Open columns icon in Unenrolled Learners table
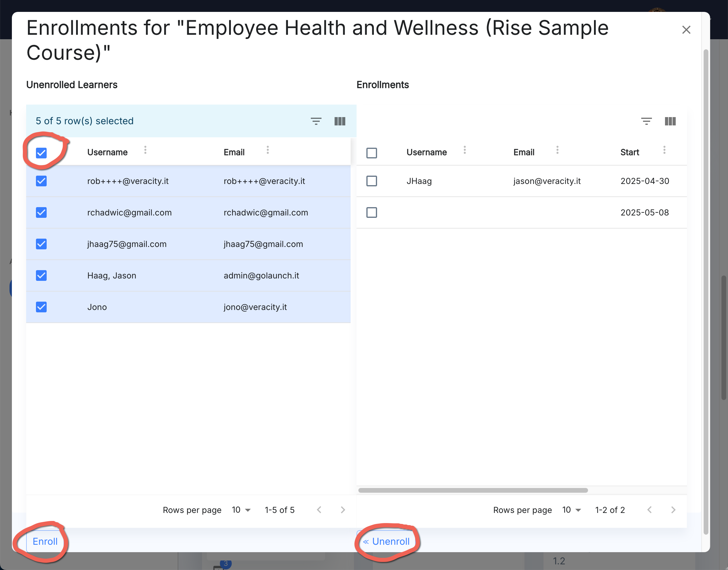The image size is (728, 570). point(340,121)
